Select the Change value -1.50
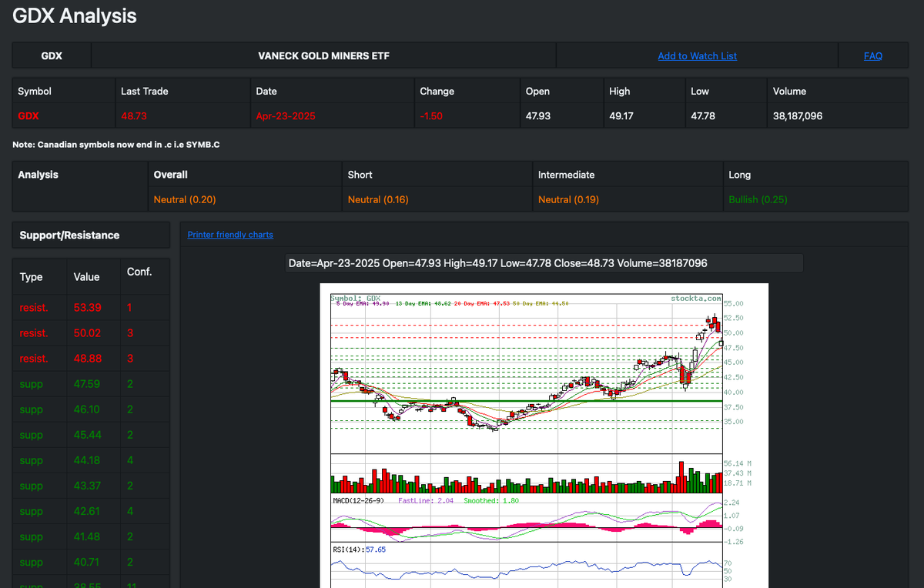 coord(431,116)
